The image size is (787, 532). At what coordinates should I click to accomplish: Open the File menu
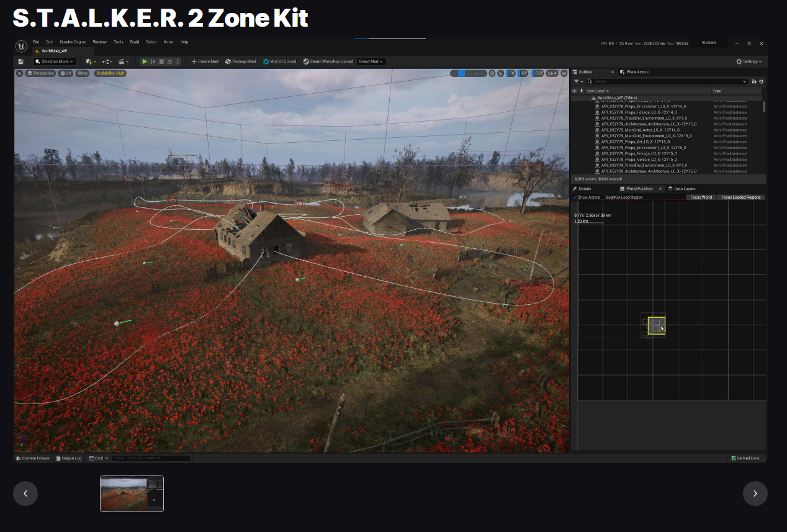pyautogui.click(x=36, y=42)
